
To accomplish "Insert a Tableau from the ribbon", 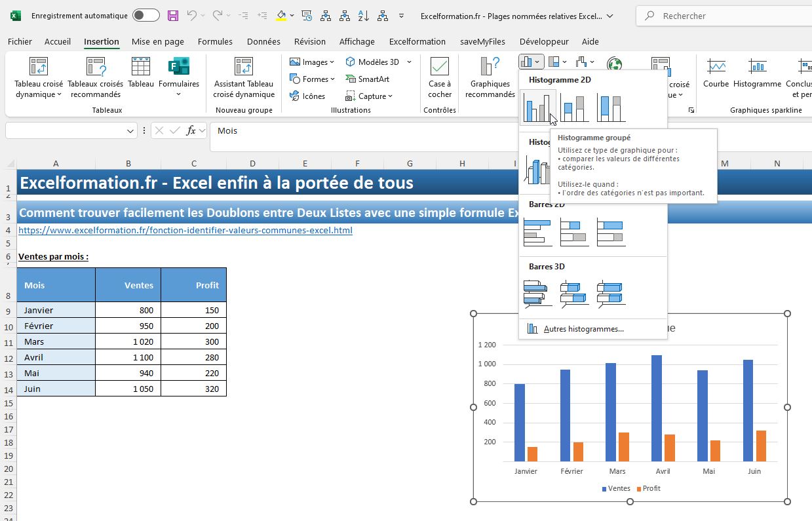I will pyautogui.click(x=141, y=72).
